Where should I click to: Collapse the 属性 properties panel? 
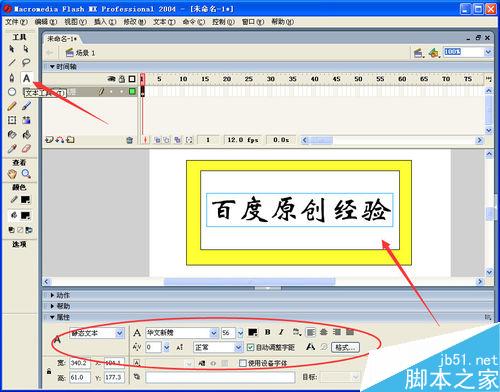(52, 317)
